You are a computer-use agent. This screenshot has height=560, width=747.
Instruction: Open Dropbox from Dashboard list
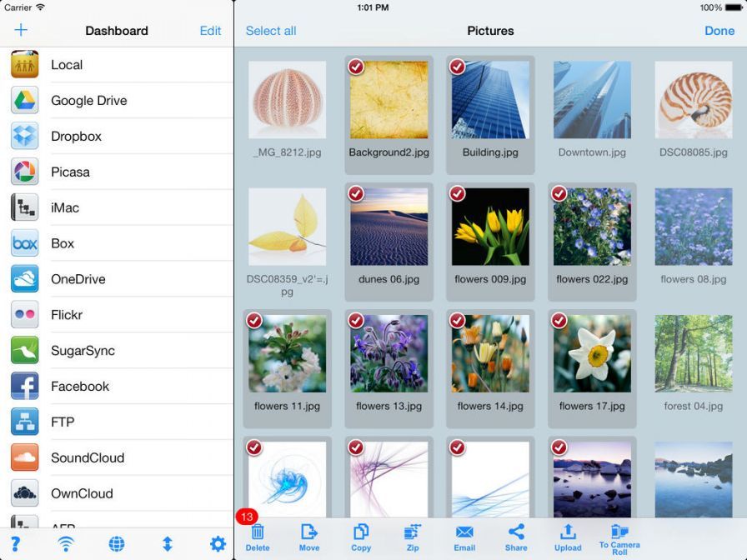(x=76, y=137)
